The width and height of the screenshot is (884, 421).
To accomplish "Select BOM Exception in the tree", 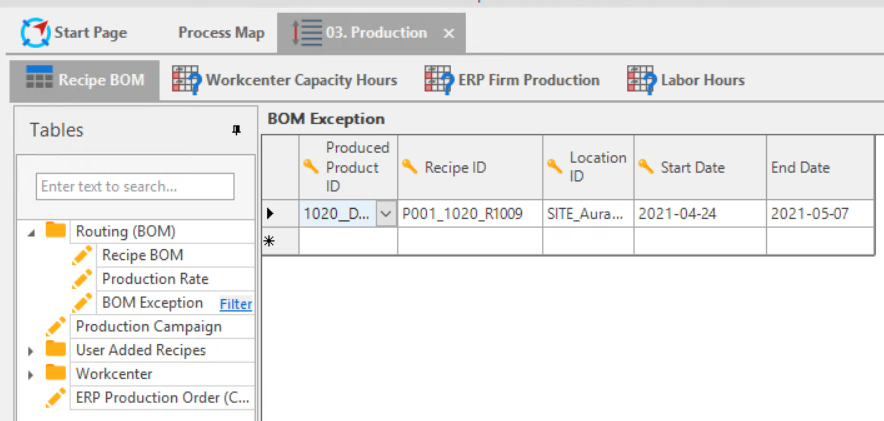I will click(x=152, y=303).
